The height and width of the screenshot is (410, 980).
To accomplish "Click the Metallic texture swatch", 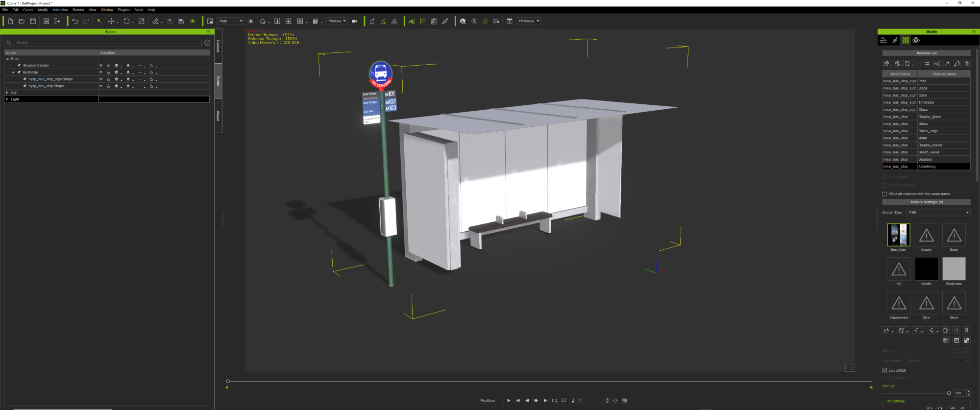I will coord(926,269).
